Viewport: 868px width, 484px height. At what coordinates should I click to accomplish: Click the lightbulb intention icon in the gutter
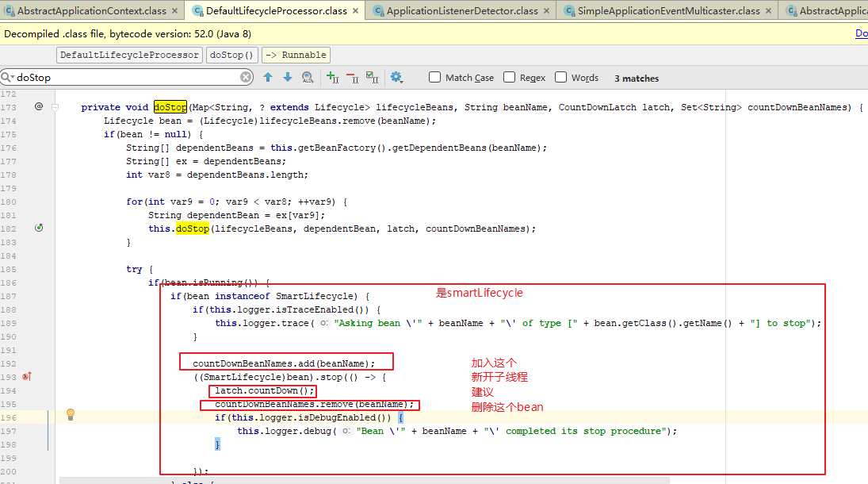(x=70, y=414)
